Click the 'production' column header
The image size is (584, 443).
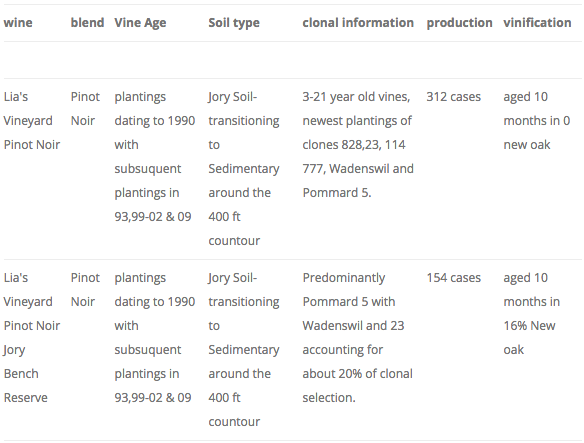[x=459, y=23]
